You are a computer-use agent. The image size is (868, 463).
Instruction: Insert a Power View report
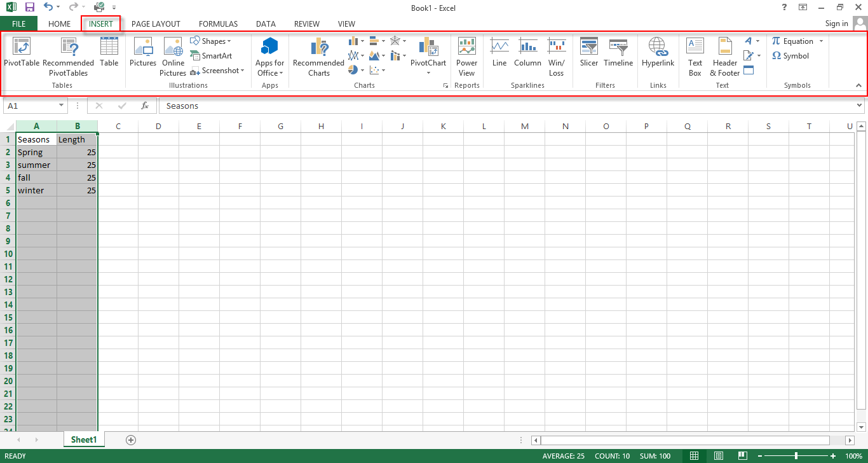(466, 57)
